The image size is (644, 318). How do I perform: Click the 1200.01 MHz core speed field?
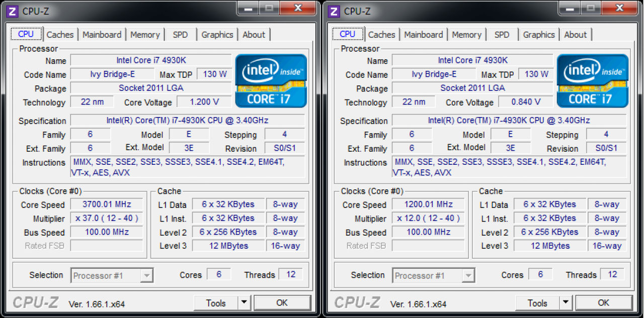click(428, 204)
